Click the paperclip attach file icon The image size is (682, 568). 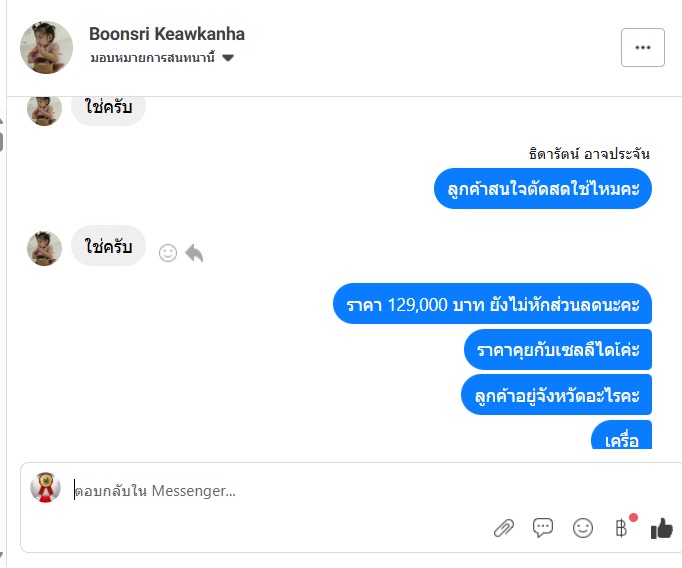pyautogui.click(x=504, y=528)
